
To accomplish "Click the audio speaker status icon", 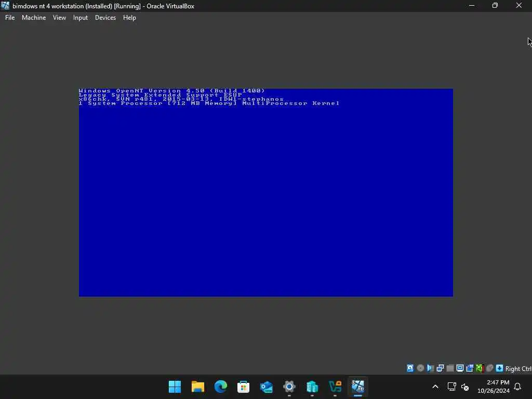I will click(430, 368).
